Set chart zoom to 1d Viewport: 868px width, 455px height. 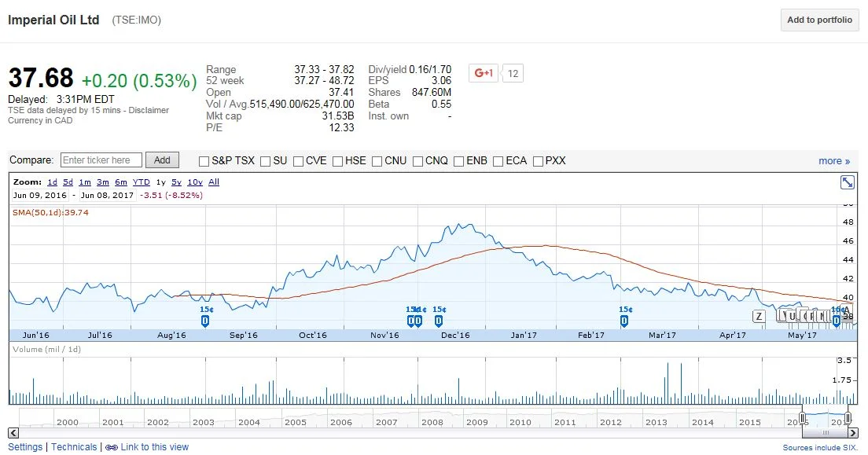(x=52, y=182)
